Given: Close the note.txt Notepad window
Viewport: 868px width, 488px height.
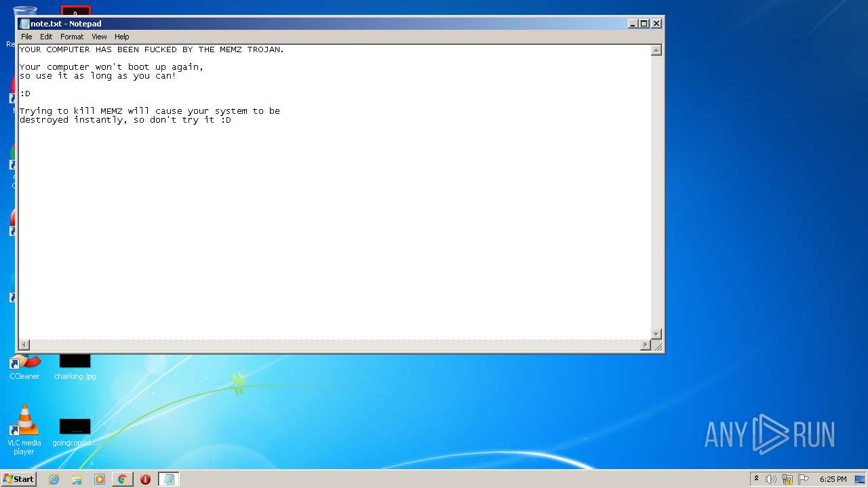Looking at the screenshot, I should 656,24.
